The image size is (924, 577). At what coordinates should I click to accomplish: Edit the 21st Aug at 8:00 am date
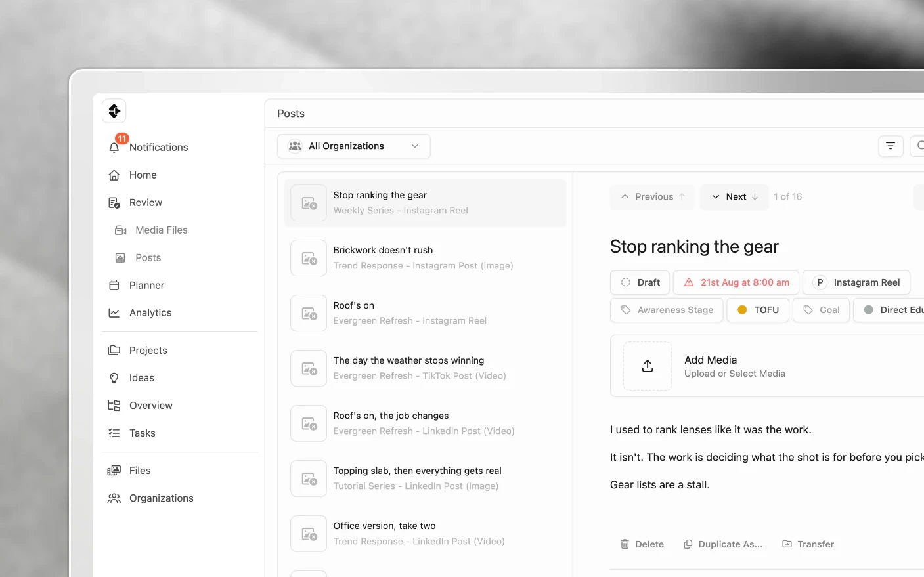point(736,283)
